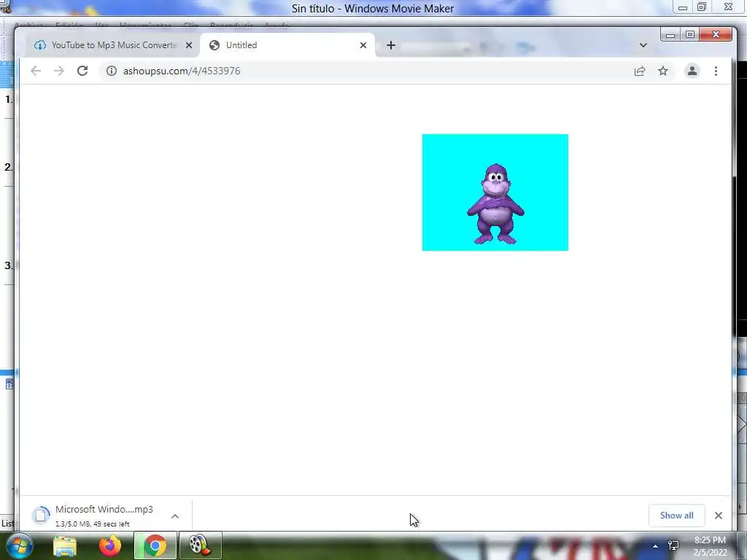Open the Chrome profile avatar menu

pos(692,71)
